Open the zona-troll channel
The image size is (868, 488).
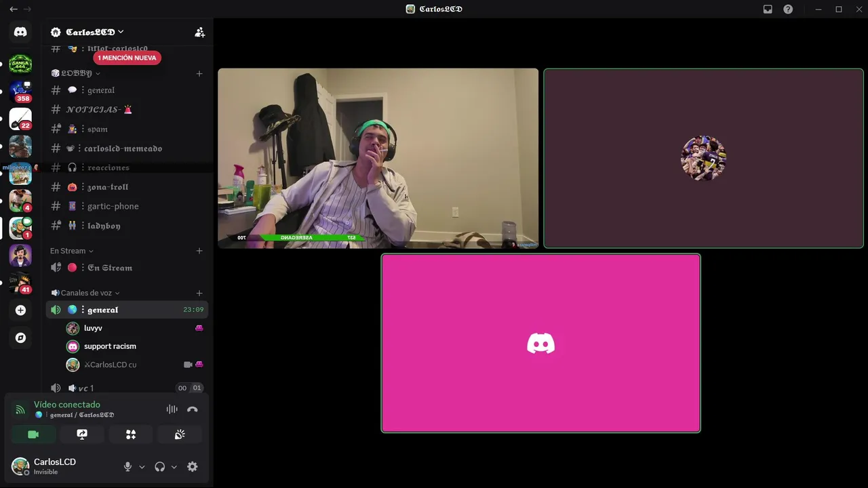coord(127,187)
